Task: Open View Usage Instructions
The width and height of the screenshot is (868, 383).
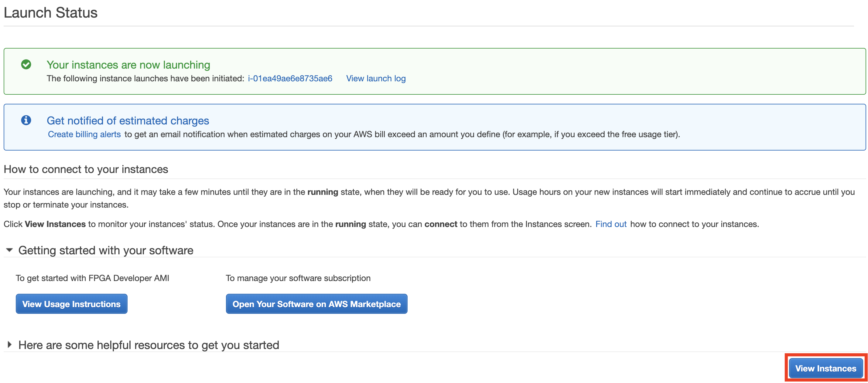Action: [x=71, y=304]
